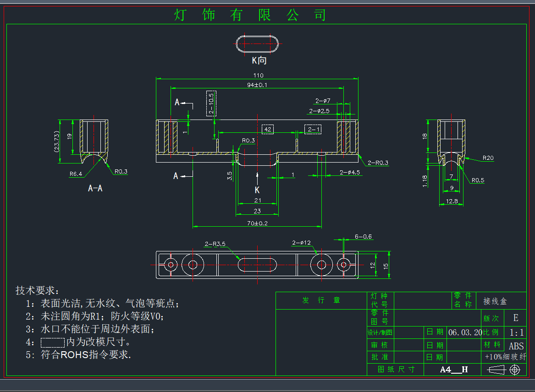Select the 70±0.2 dimension text

(257, 223)
